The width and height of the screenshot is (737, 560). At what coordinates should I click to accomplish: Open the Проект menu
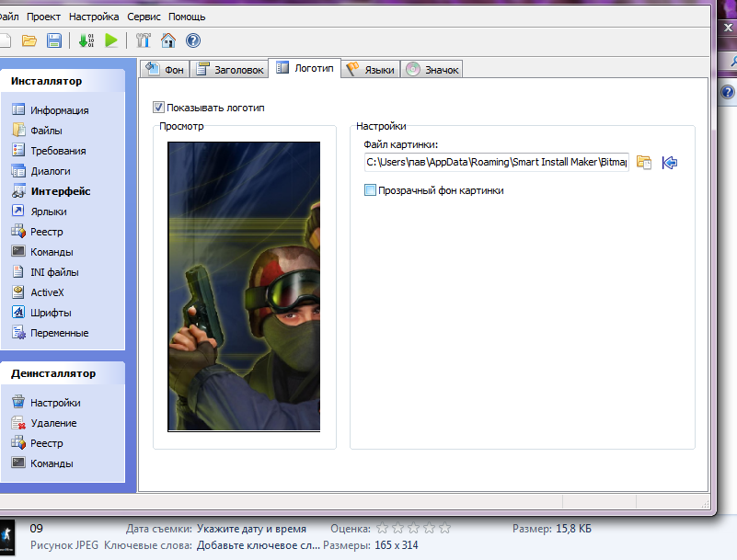point(43,17)
